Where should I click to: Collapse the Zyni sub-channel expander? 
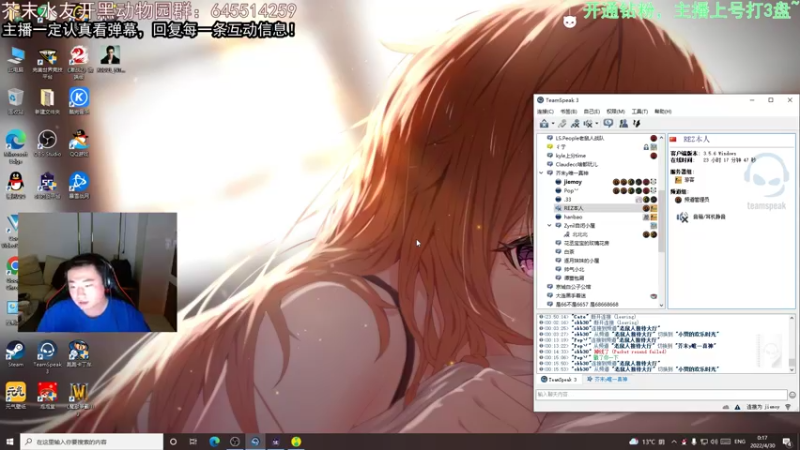pos(549,226)
